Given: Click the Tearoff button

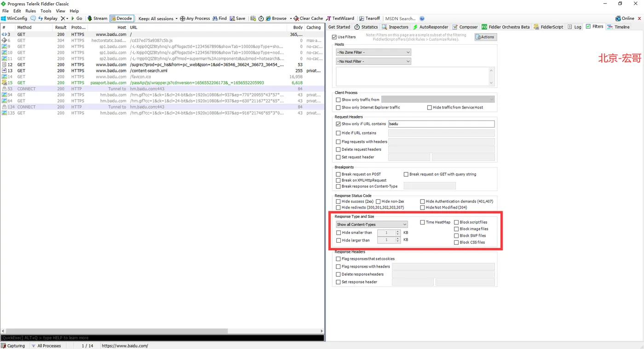Looking at the screenshot, I should (x=369, y=18).
